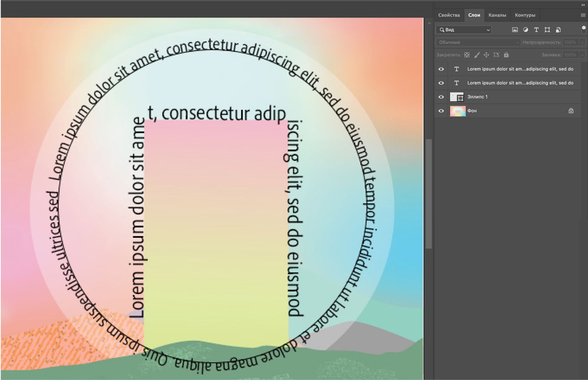Viewport: 588px width, 380px height.
Task: Select the Фон layer thumbnail
Action: coord(458,111)
